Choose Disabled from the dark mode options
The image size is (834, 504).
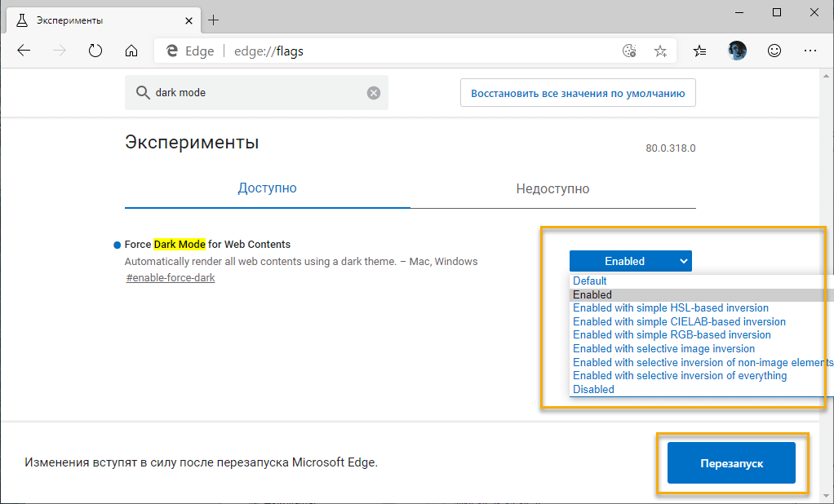click(592, 389)
